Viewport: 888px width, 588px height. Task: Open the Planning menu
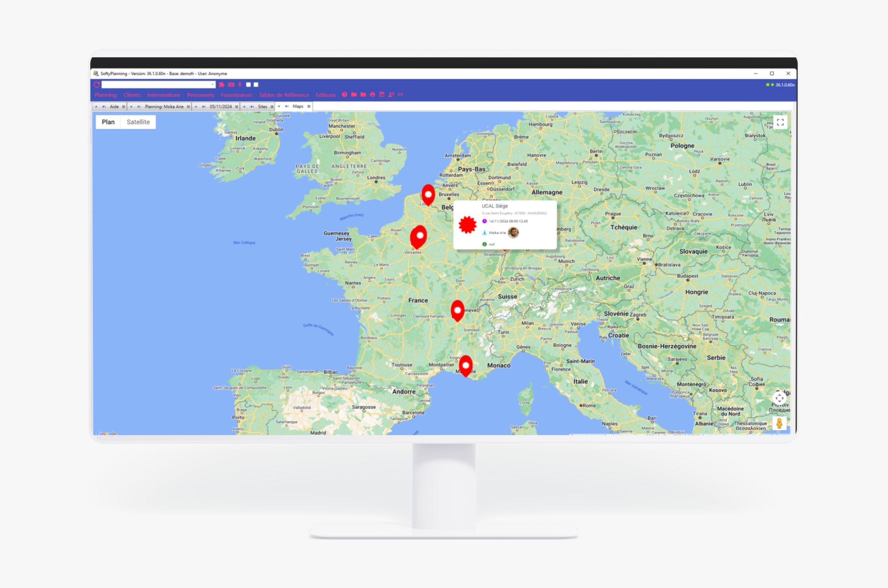coord(105,95)
